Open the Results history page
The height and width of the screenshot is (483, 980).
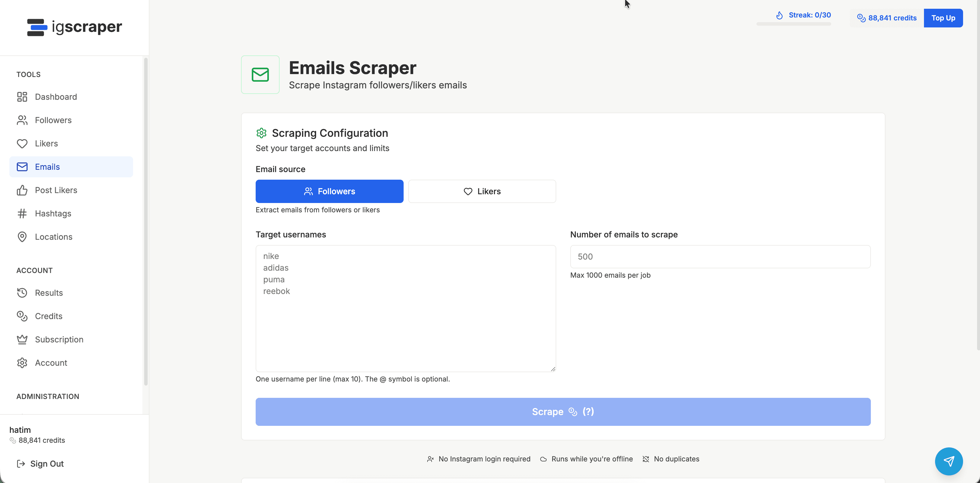[x=49, y=293]
